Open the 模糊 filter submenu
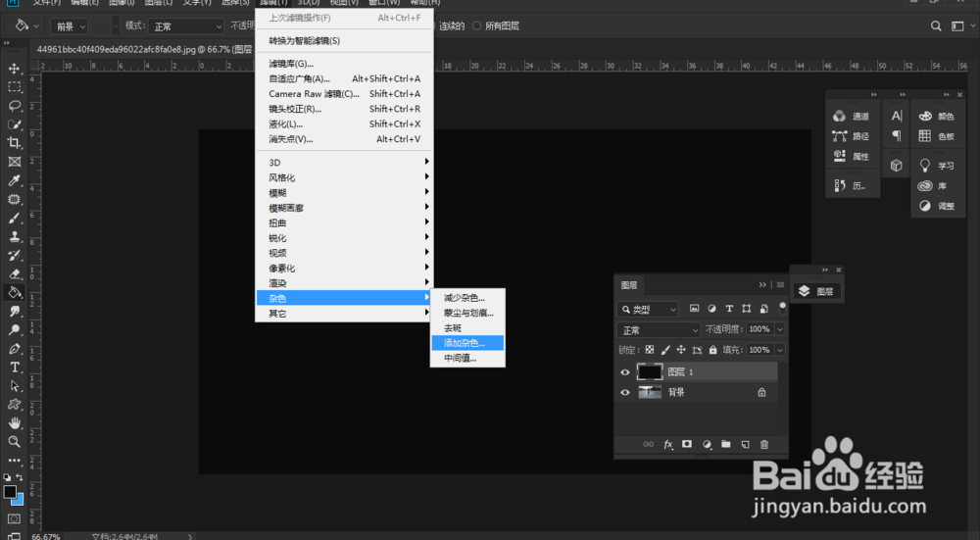This screenshot has width=980, height=540. (x=344, y=193)
